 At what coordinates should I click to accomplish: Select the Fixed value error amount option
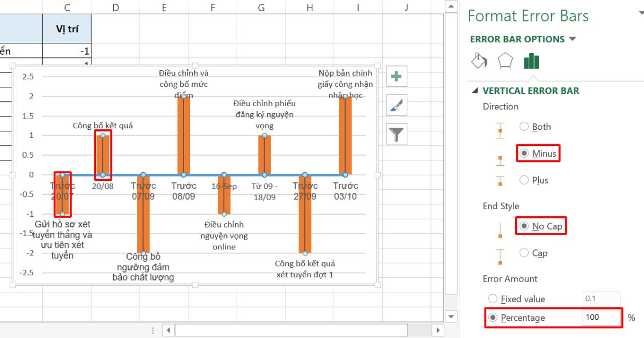pyautogui.click(x=492, y=299)
